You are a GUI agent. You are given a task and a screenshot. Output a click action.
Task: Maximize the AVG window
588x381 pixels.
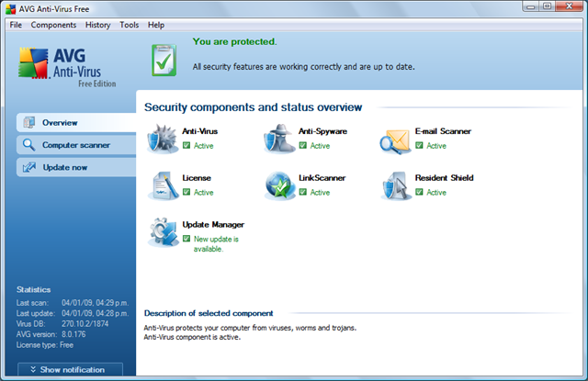548,6
